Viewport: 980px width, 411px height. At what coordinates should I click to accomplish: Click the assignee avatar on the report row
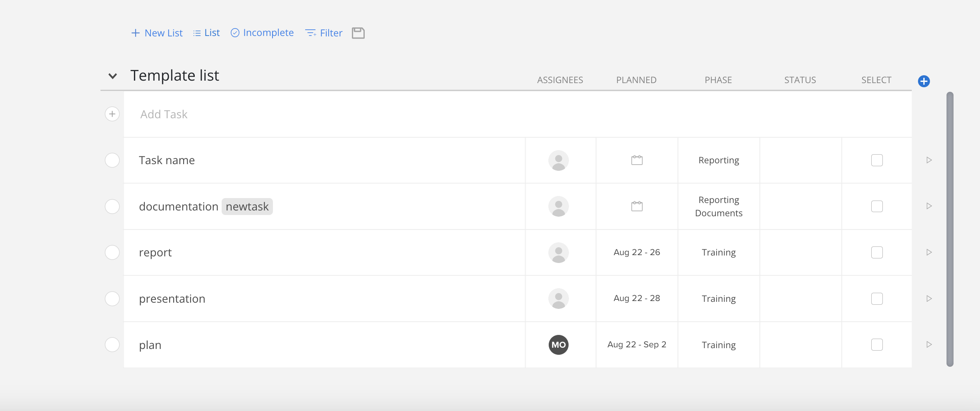tap(559, 252)
